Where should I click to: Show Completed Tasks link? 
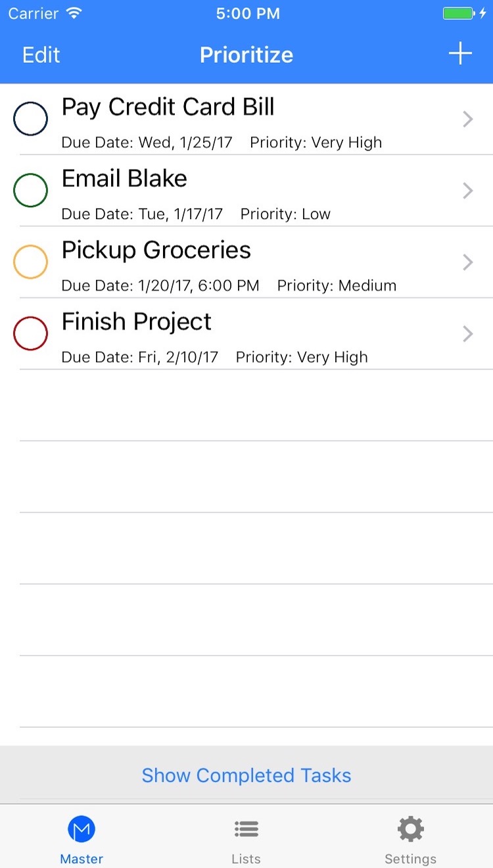pos(246,775)
